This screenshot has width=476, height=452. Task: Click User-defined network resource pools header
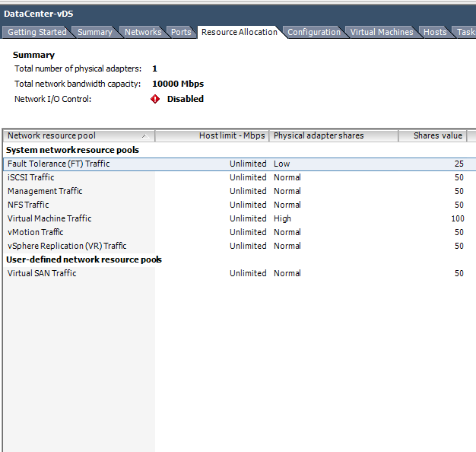[x=84, y=259]
